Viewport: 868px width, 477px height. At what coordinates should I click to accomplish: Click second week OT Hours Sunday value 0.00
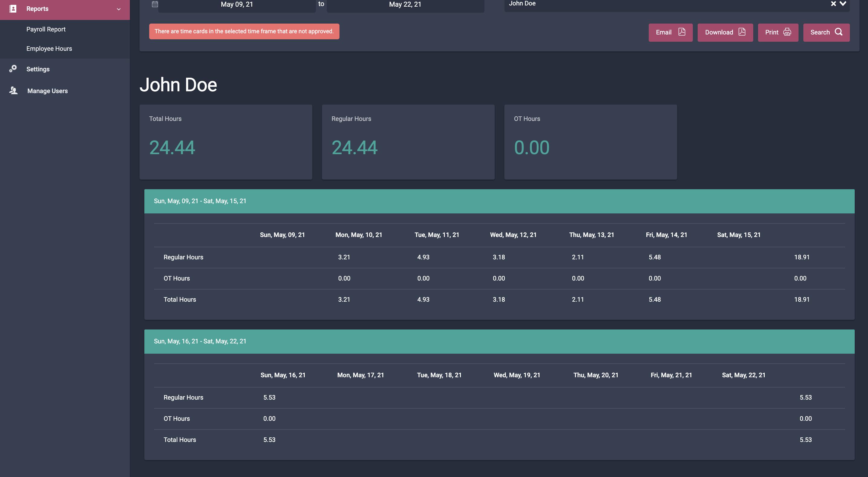pyautogui.click(x=269, y=419)
